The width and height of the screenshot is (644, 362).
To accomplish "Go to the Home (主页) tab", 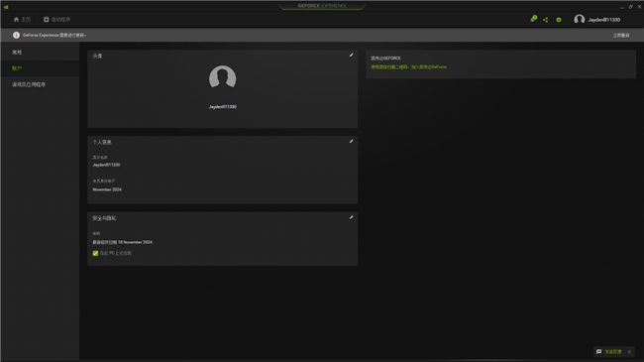I will pyautogui.click(x=22, y=19).
